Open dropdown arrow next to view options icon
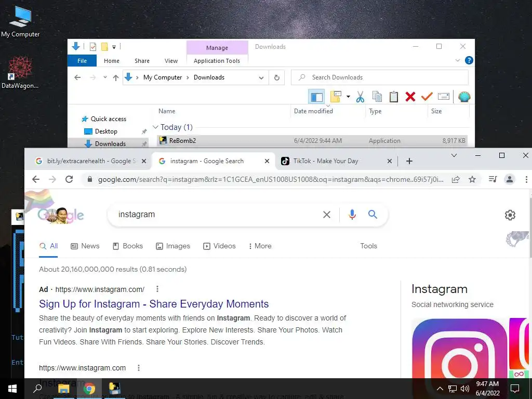Viewport: 532px width, 399px height. point(348,97)
